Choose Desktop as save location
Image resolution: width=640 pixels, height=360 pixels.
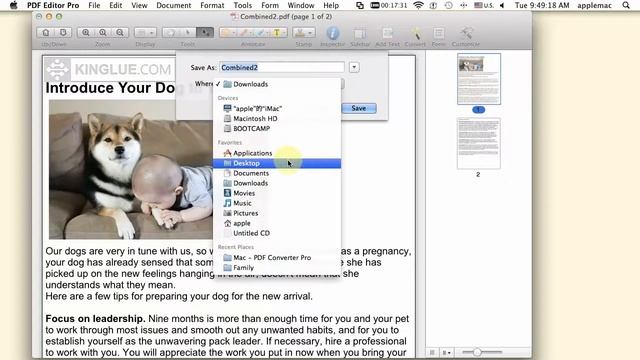[x=277, y=163]
